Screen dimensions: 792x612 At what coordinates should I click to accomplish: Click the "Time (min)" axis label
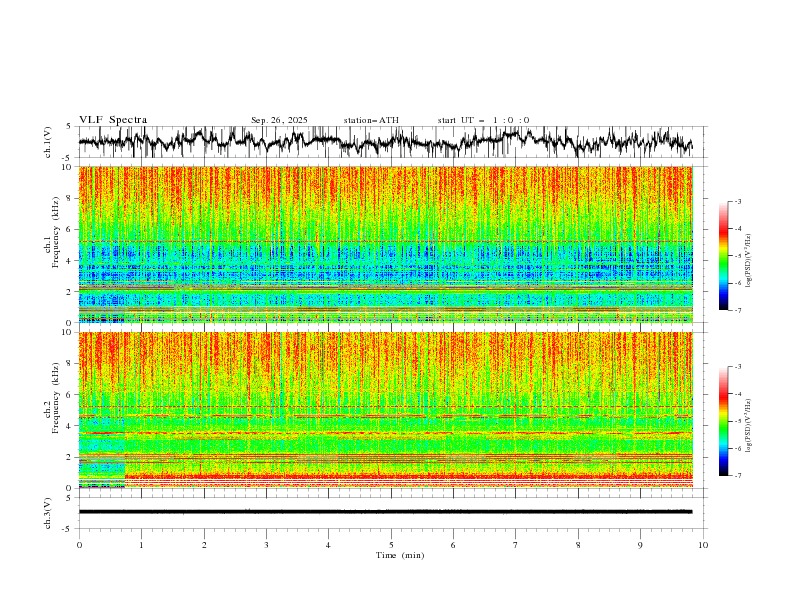pos(400,555)
